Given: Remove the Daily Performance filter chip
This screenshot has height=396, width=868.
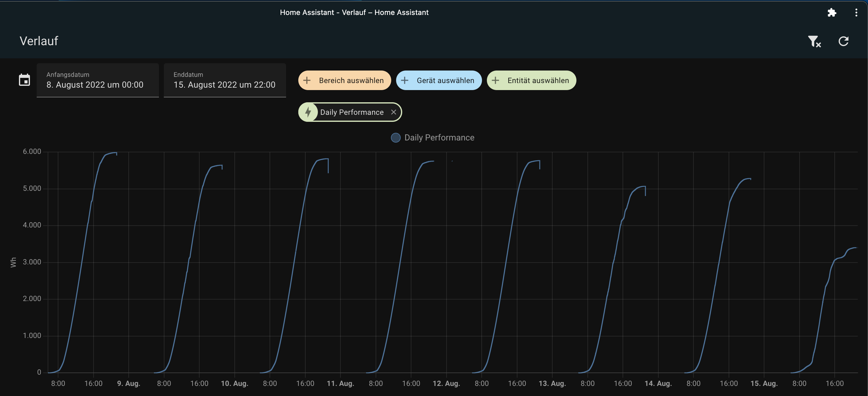Looking at the screenshot, I should (x=394, y=112).
